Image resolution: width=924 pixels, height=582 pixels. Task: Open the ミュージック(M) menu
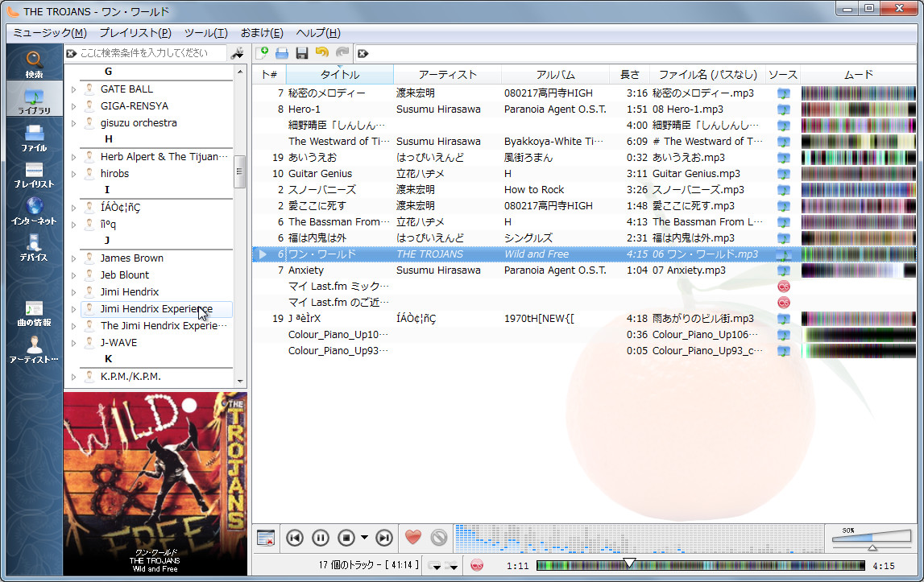(50, 33)
